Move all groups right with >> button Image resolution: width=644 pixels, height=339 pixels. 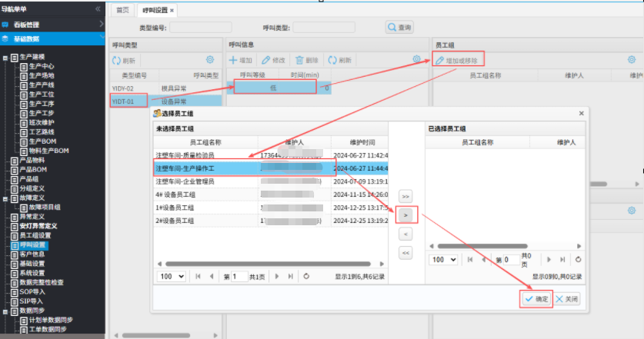[405, 196]
